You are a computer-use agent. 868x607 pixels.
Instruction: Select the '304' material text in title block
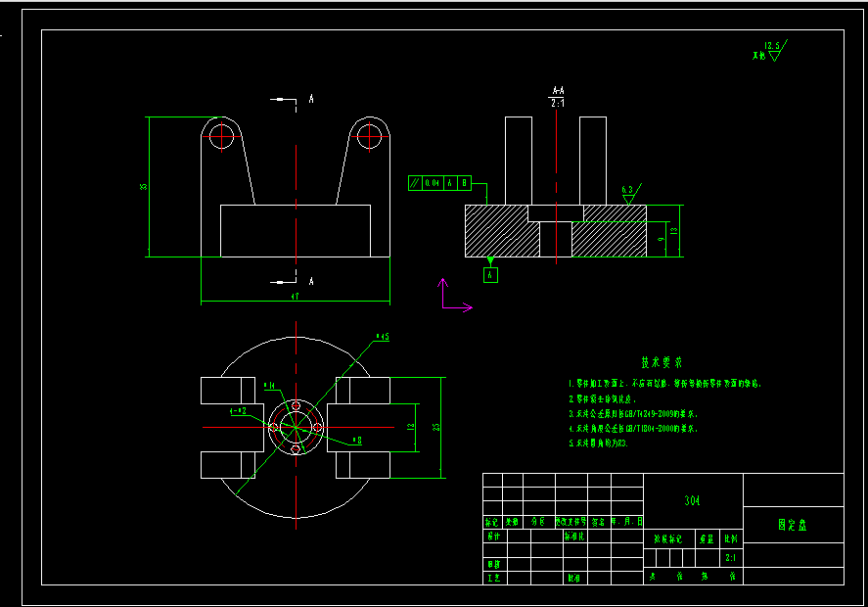[x=692, y=500]
